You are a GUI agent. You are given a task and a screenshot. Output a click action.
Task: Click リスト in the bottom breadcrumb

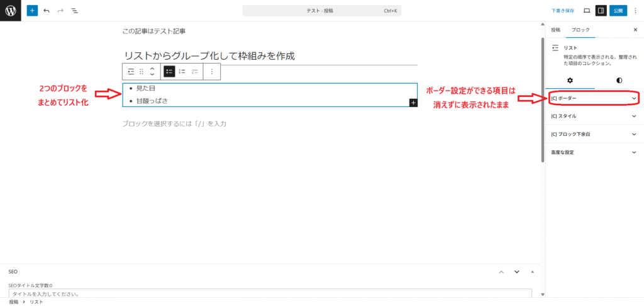tap(36, 302)
